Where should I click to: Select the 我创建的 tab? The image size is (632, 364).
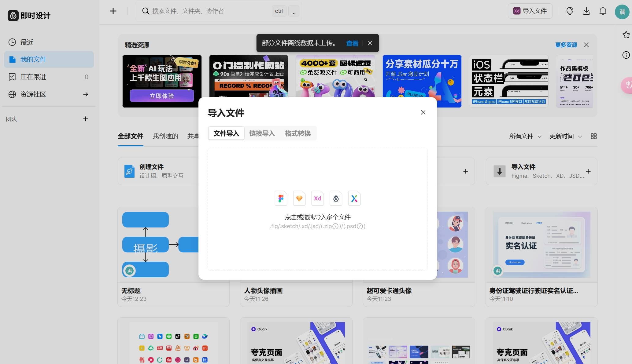165,136
